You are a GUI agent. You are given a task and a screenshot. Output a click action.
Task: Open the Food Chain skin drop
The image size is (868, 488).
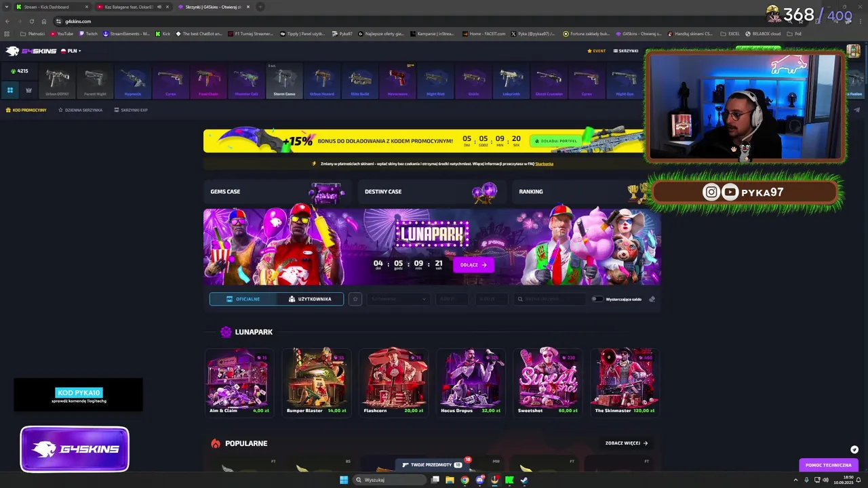click(209, 82)
